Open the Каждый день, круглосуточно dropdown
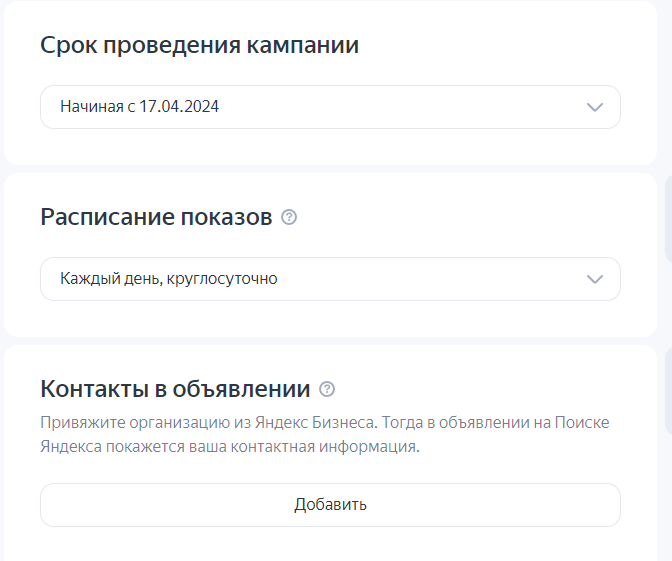The height and width of the screenshot is (561, 672). (x=330, y=279)
